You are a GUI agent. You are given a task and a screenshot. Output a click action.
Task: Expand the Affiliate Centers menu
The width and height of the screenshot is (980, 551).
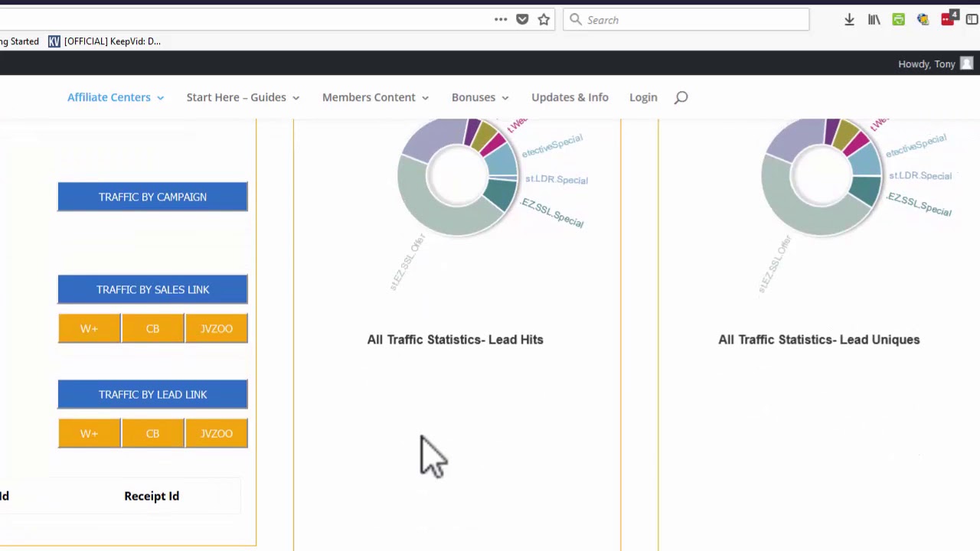point(115,97)
